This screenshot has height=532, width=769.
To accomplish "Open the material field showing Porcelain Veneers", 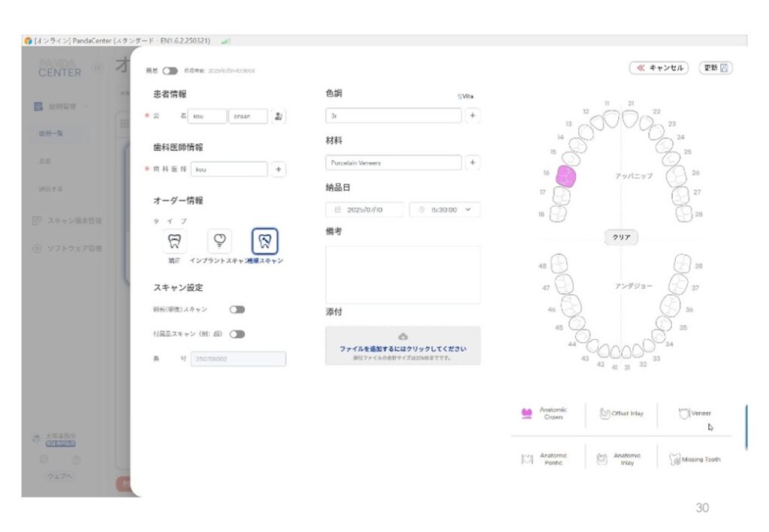I will click(394, 163).
